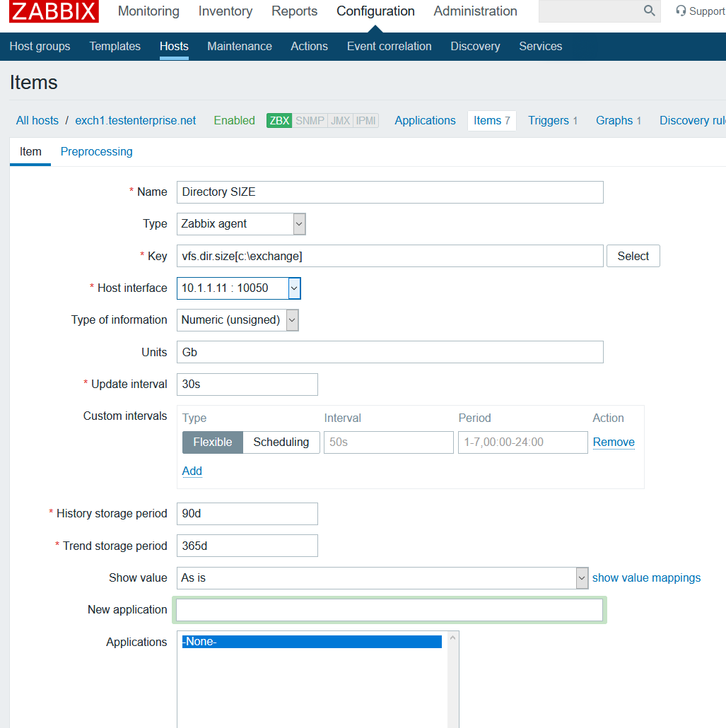Open the Type of information dropdown
The width and height of the screenshot is (726, 728).
click(238, 320)
